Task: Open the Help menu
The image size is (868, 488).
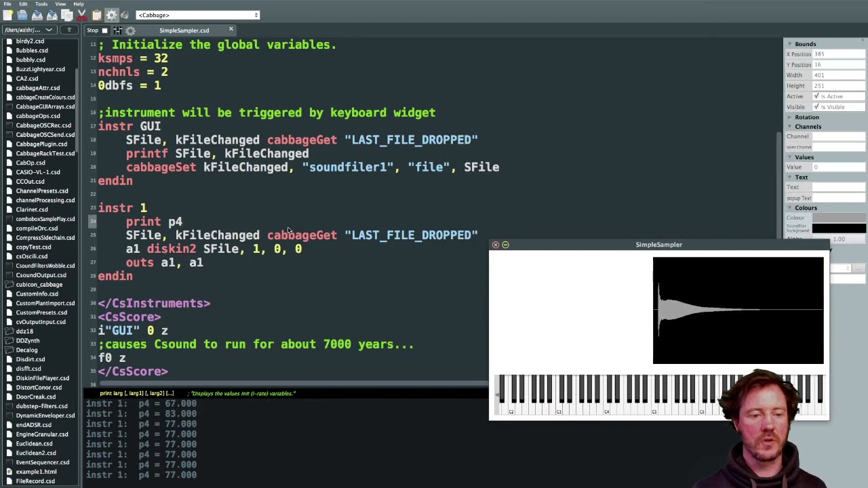Action: coord(79,4)
